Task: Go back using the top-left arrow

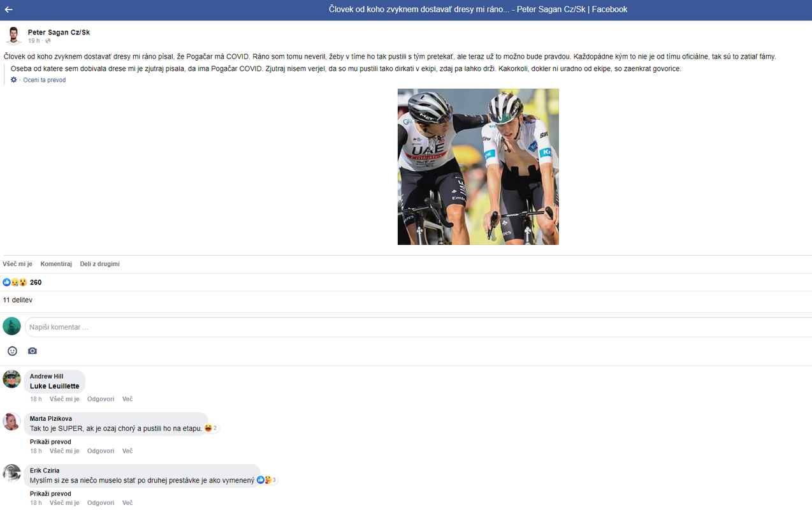Action: pyautogui.click(x=9, y=10)
